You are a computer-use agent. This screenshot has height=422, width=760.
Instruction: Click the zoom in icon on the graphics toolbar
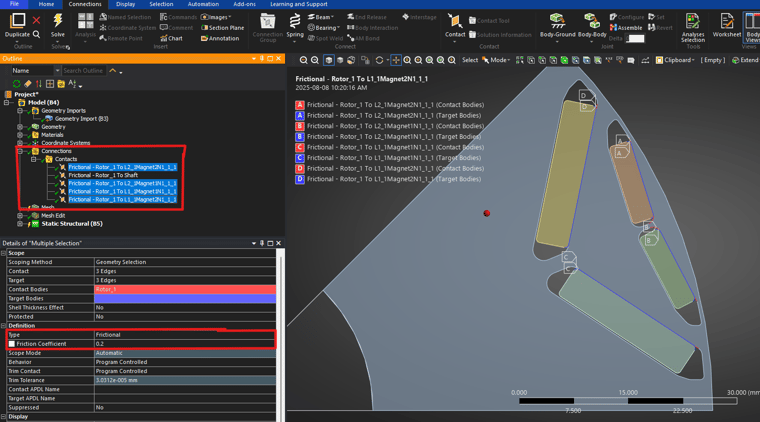coord(303,60)
